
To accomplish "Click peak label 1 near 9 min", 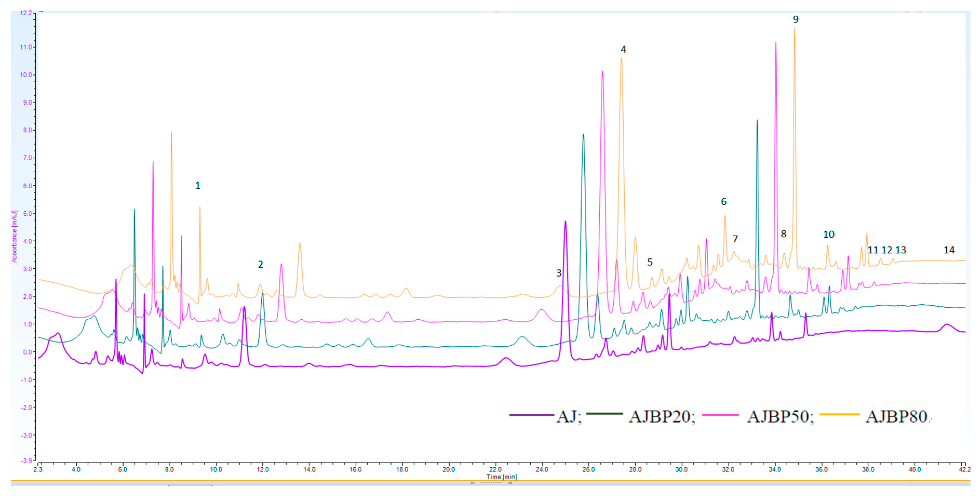I will (198, 185).
